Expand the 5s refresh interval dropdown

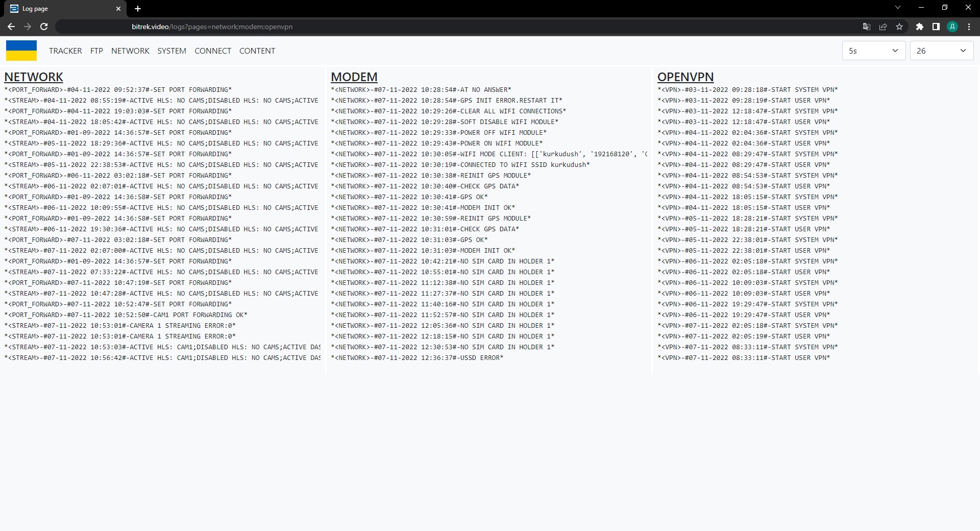pyautogui.click(x=873, y=51)
